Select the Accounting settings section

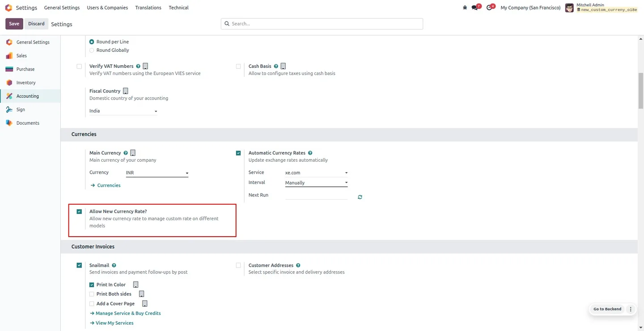30,96
